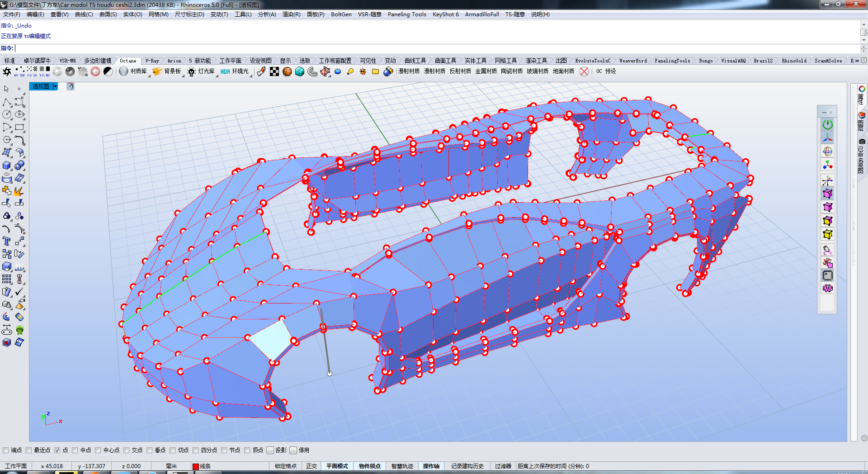Click the checkerboard texture icon
The image size is (868, 474).
point(274,71)
